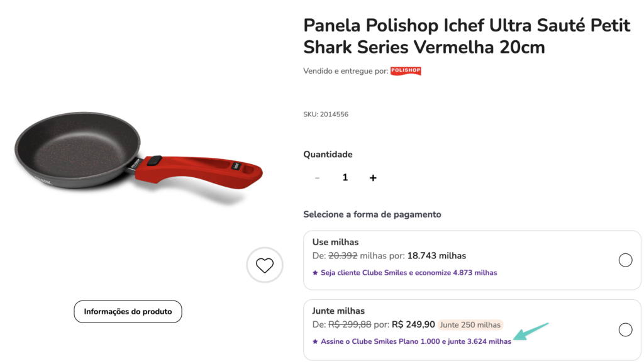Click the SKU: 2014556 text
This screenshot has width=644, height=364.
[x=326, y=114]
